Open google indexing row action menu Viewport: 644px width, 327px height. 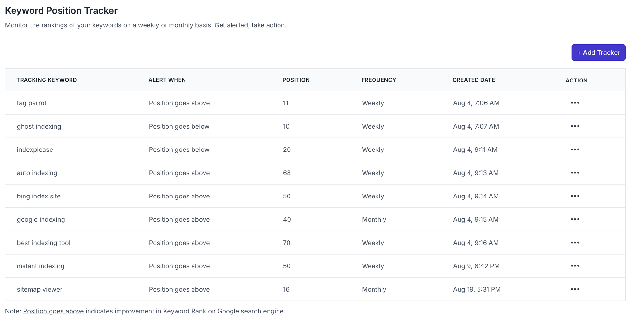[x=575, y=219]
